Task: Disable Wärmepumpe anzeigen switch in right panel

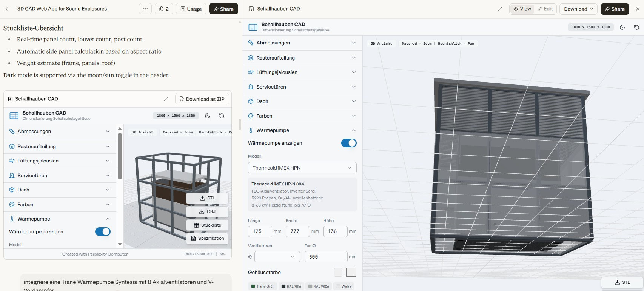Action: (348, 143)
